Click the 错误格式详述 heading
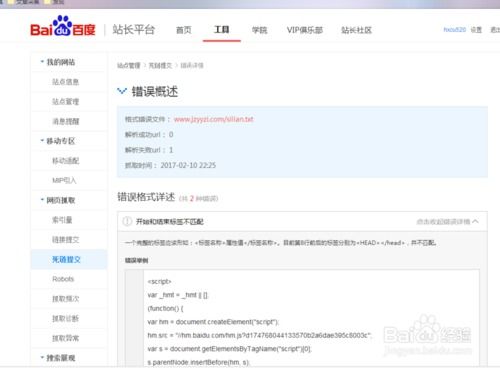 click(146, 197)
